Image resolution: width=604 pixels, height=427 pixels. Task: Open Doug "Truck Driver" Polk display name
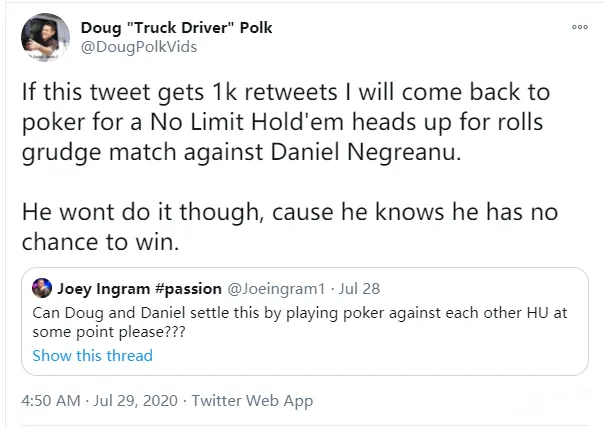[x=176, y=28]
